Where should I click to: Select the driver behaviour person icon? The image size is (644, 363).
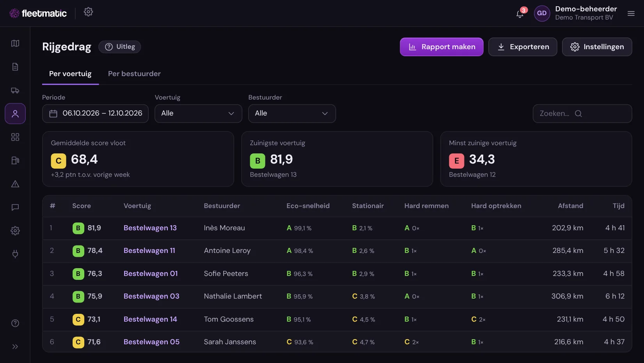15,114
